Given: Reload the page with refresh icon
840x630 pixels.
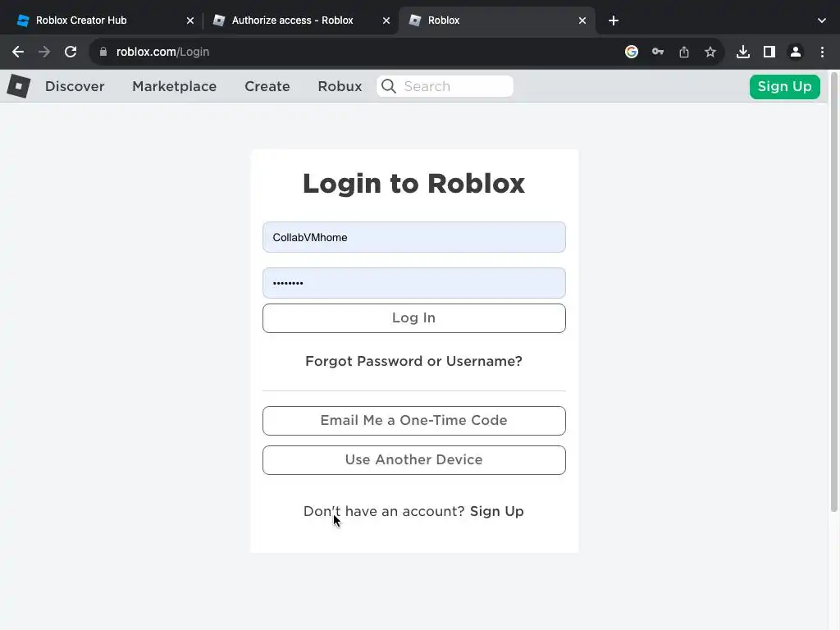Looking at the screenshot, I should point(71,52).
